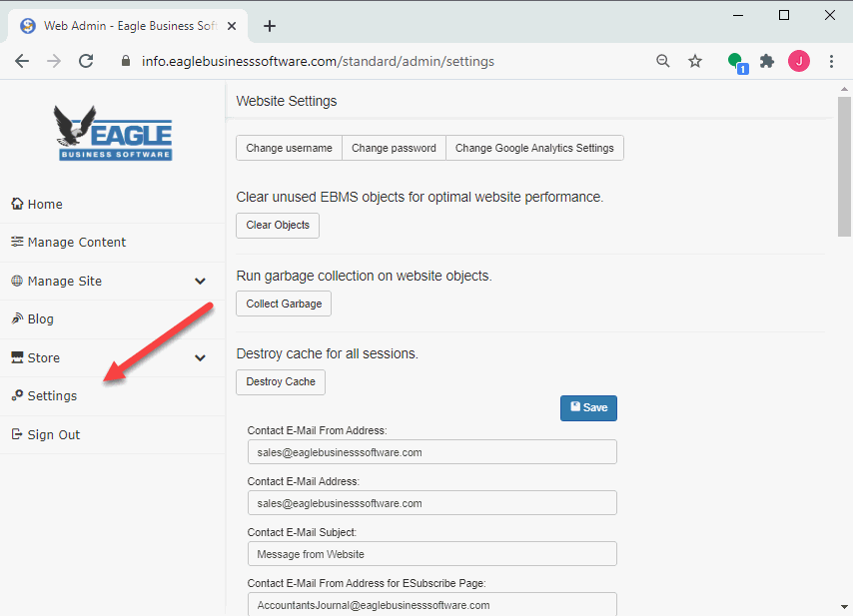
Task: Open a new browser tab
Action: pos(270,26)
